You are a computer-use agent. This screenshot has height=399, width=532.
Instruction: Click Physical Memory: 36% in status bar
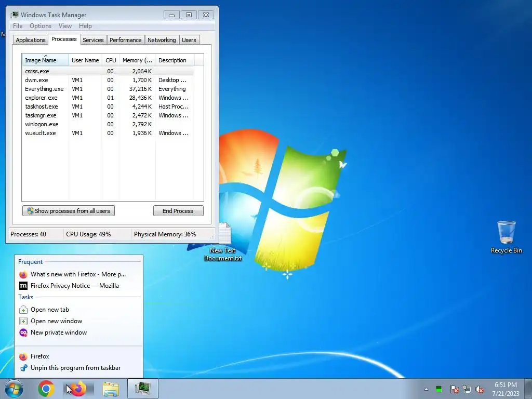coord(165,234)
